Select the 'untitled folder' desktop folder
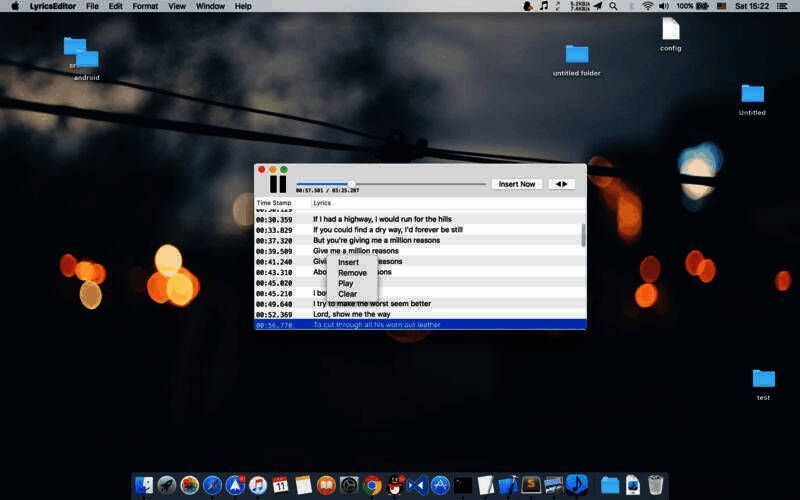The image size is (800, 500). pyautogui.click(x=577, y=55)
